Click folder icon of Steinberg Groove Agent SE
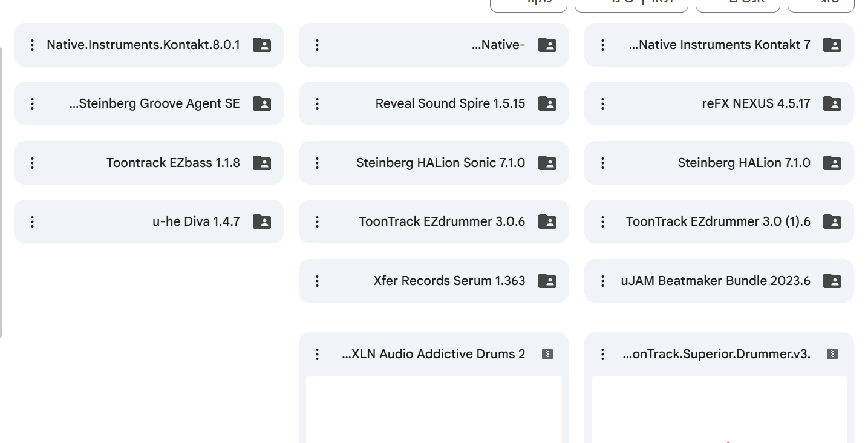 click(x=262, y=103)
